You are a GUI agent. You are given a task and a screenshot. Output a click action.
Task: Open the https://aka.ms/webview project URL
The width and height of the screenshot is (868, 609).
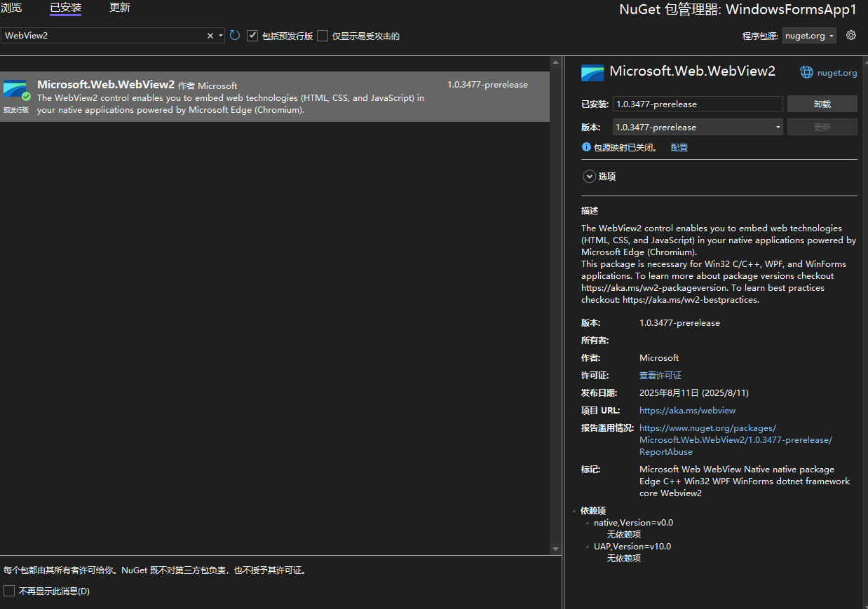click(x=687, y=410)
